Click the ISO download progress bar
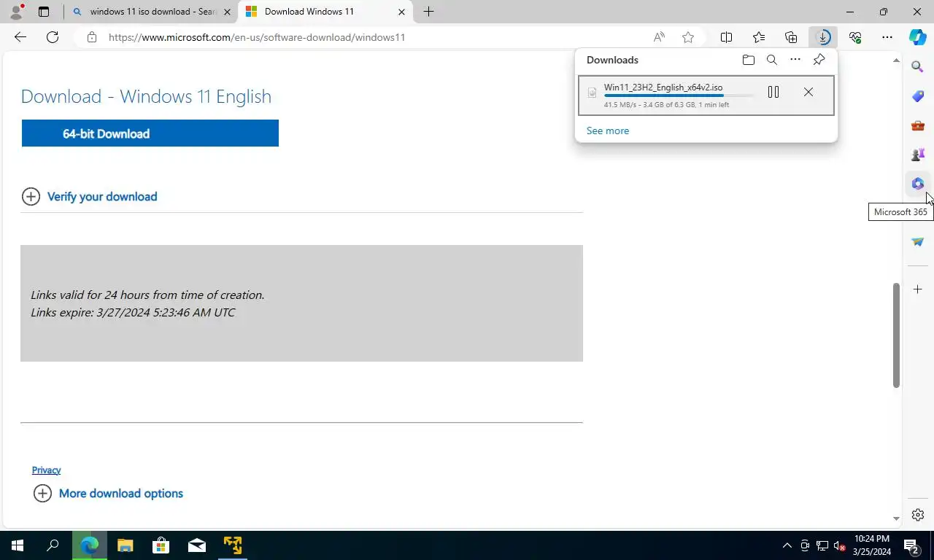 [x=679, y=96]
